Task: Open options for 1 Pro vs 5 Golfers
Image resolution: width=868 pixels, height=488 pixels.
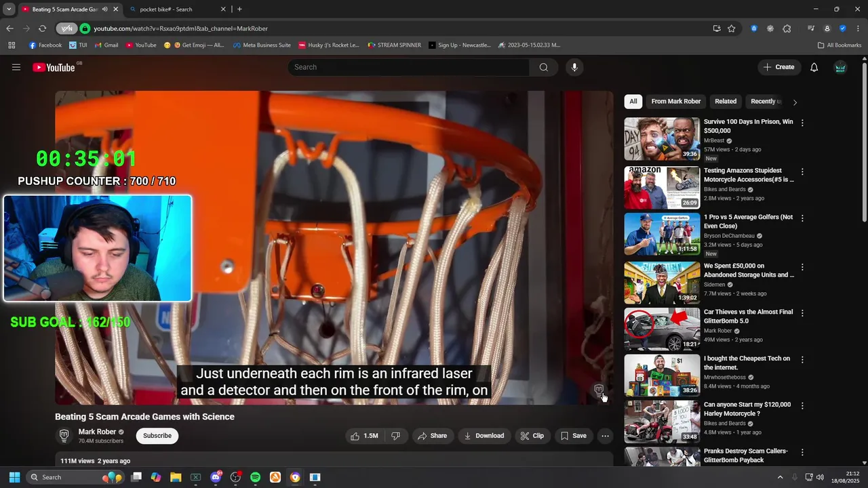Action: click(x=802, y=218)
